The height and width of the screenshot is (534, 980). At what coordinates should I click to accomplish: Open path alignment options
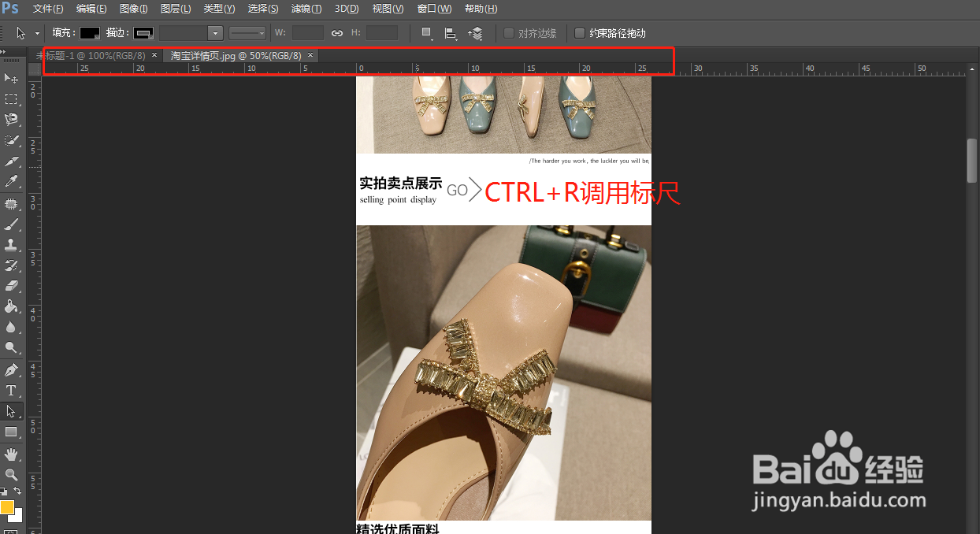451,33
